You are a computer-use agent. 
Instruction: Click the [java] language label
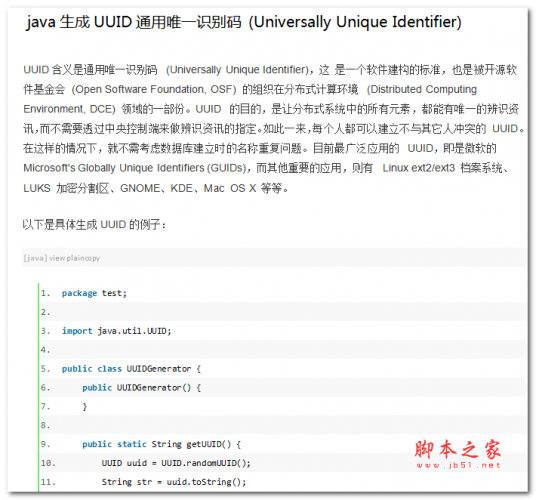(35, 258)
